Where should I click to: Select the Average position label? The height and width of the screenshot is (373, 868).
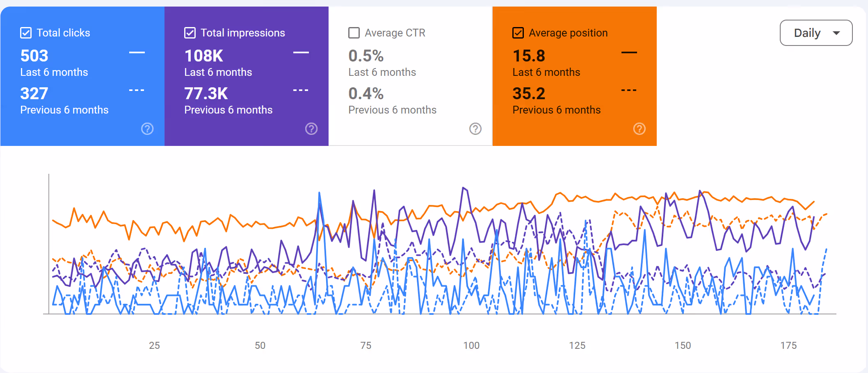point(569,33)
